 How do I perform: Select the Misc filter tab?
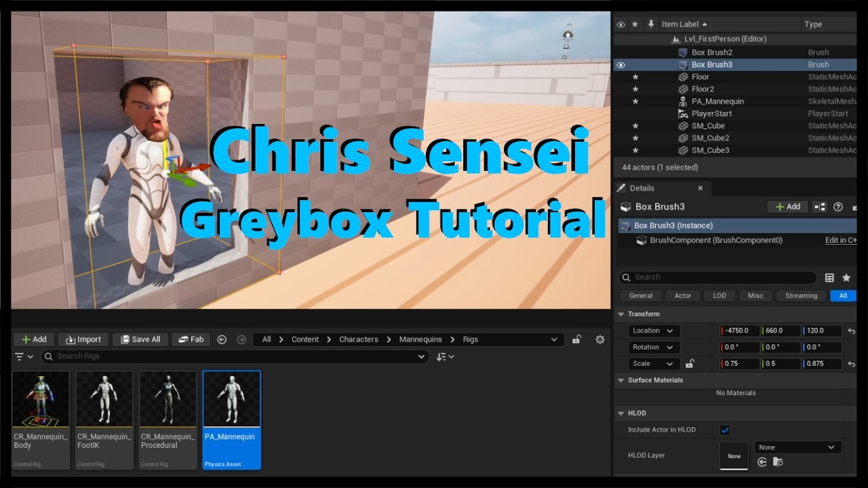[x=755, y=296]
